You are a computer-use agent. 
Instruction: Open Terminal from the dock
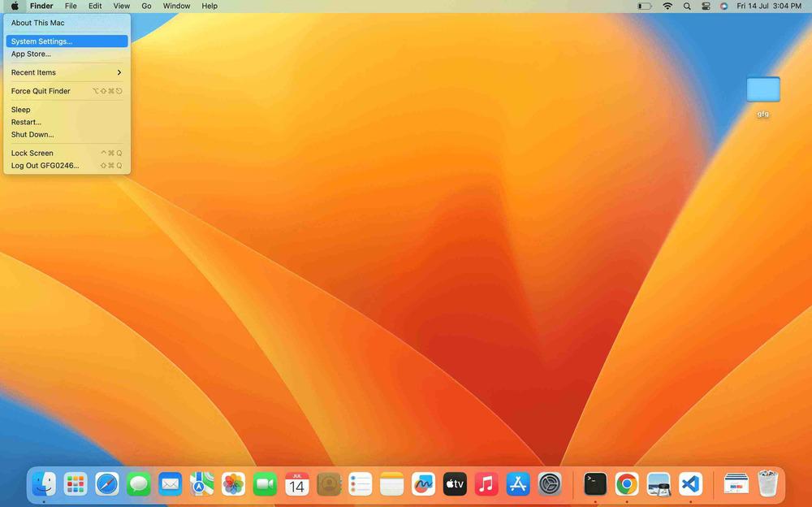tap(595, 484)
